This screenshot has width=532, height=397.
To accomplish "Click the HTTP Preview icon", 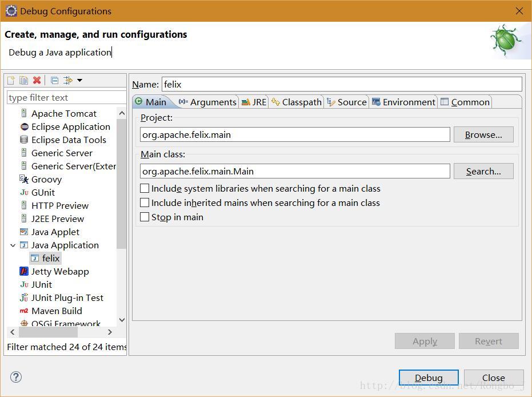I will coord(24,205).
